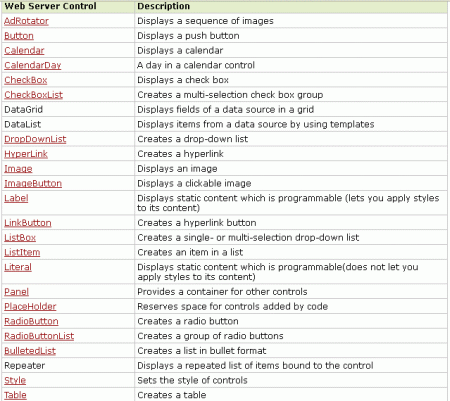
Task: Open the Literal control link
Action: pos(18,267)
